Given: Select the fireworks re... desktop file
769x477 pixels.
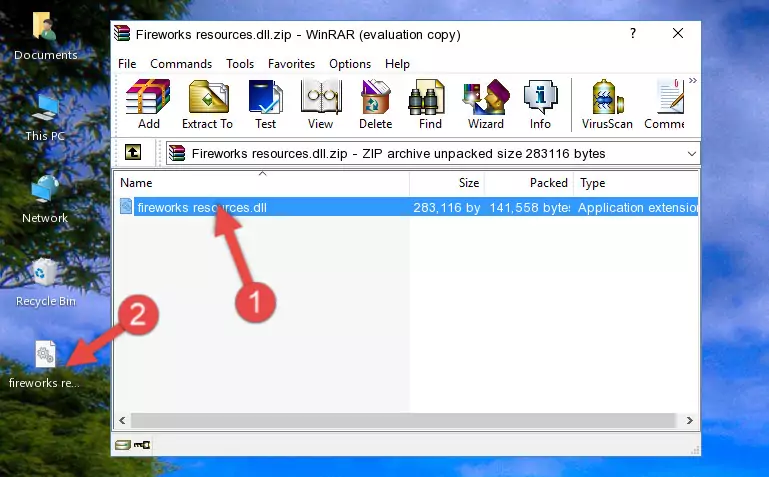Looking at the screenshot, I should pyautogui.click(x=45, y=365).
